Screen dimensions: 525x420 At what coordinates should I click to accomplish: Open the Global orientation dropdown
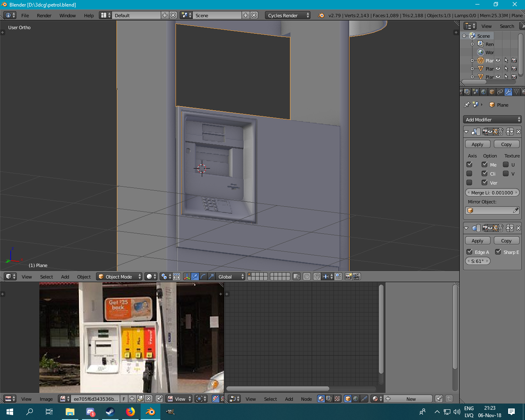click(x=231, y=276)
